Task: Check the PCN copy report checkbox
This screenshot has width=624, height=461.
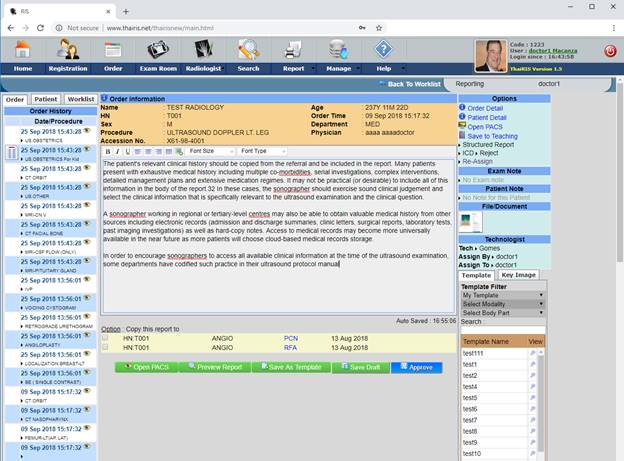Action: [105, 339]
